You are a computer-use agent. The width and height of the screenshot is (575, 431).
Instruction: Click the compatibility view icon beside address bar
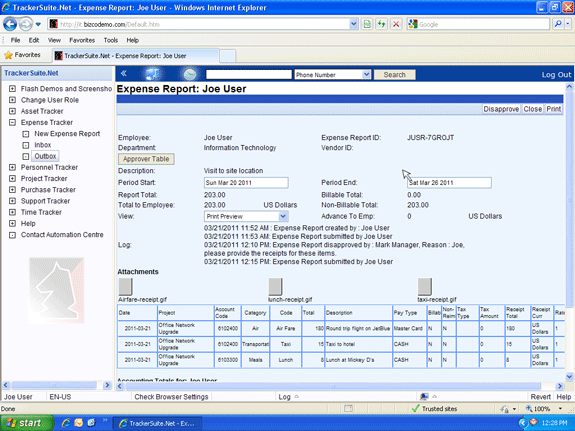pyautogui.click(x=367, y=24)
